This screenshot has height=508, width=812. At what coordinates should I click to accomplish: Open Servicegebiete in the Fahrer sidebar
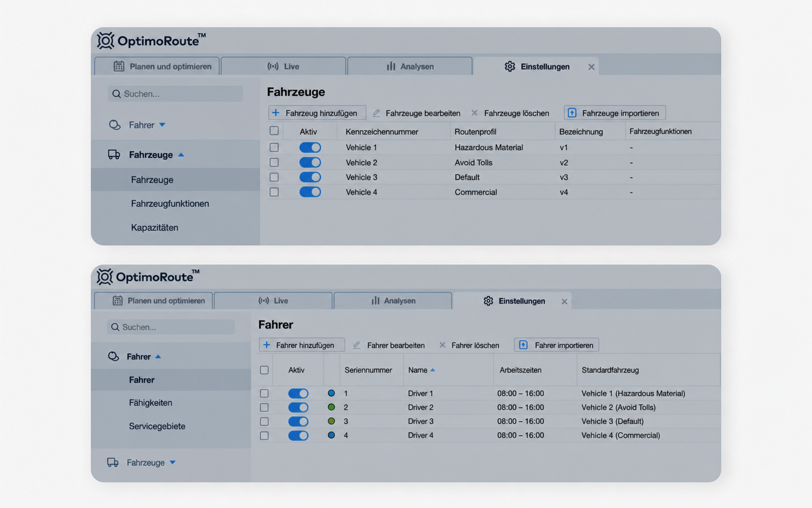157,426
